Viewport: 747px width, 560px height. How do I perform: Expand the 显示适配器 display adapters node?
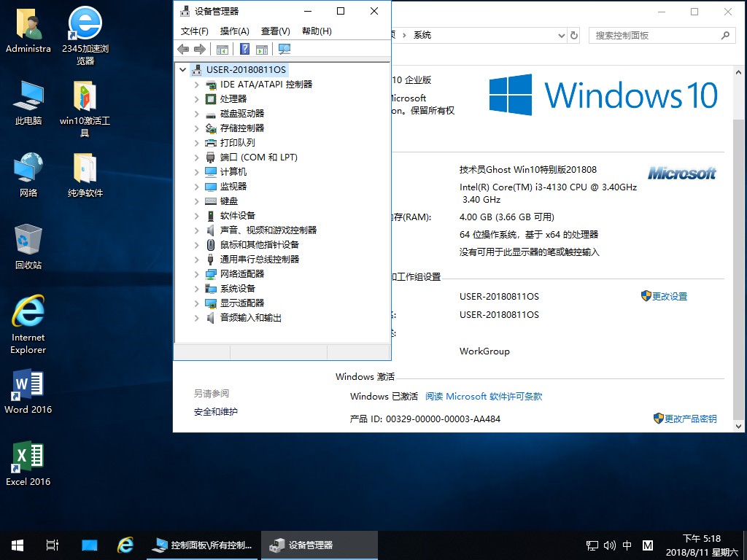[196, 303]
